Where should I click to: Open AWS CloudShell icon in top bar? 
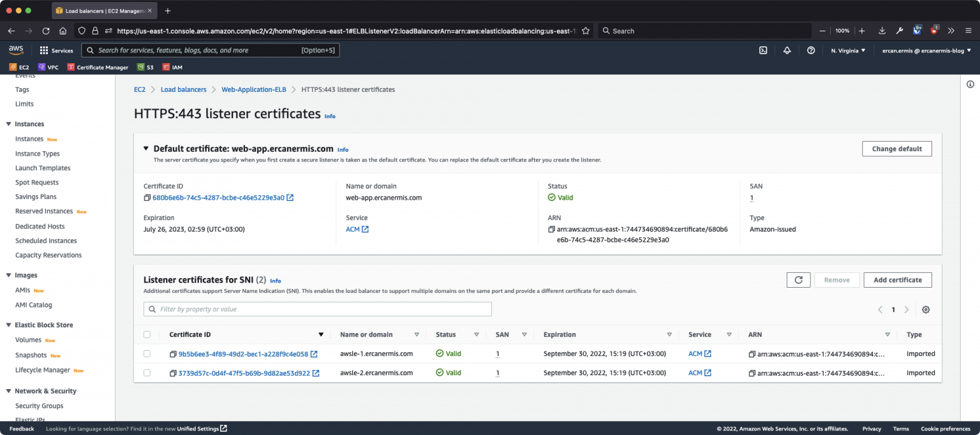(762, 50)
